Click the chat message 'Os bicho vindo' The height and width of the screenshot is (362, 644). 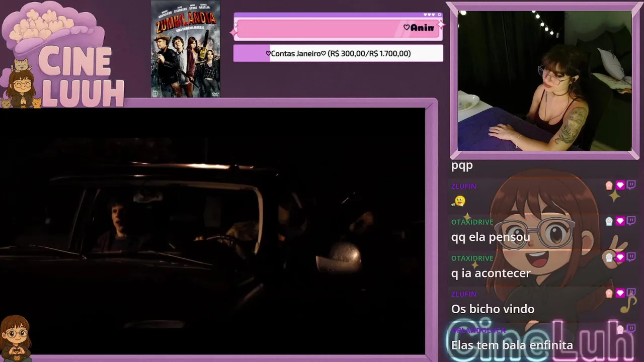[x=493, y=309]
